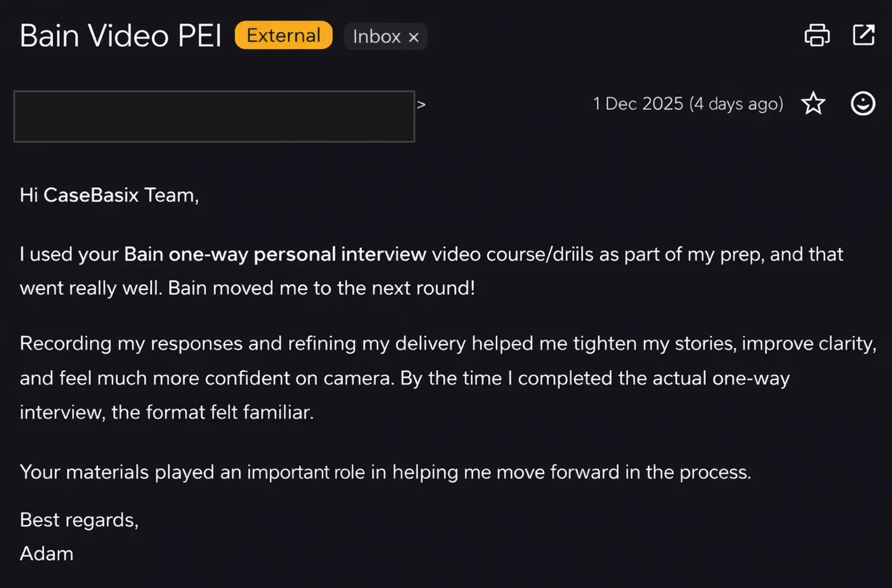Click the Inbox label chip
The height and width of the screenshot is (588, 892).
pyautogui.click(x=376, y=37)
